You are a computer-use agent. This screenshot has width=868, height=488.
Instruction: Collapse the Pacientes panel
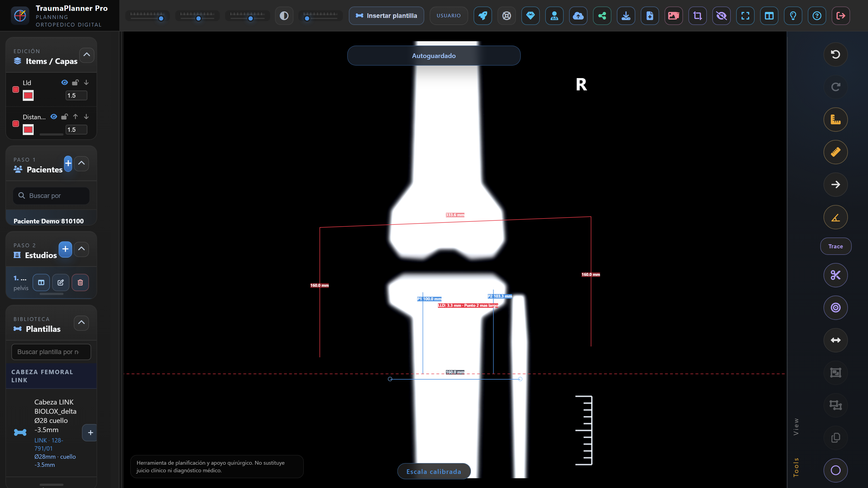point(82,163)
